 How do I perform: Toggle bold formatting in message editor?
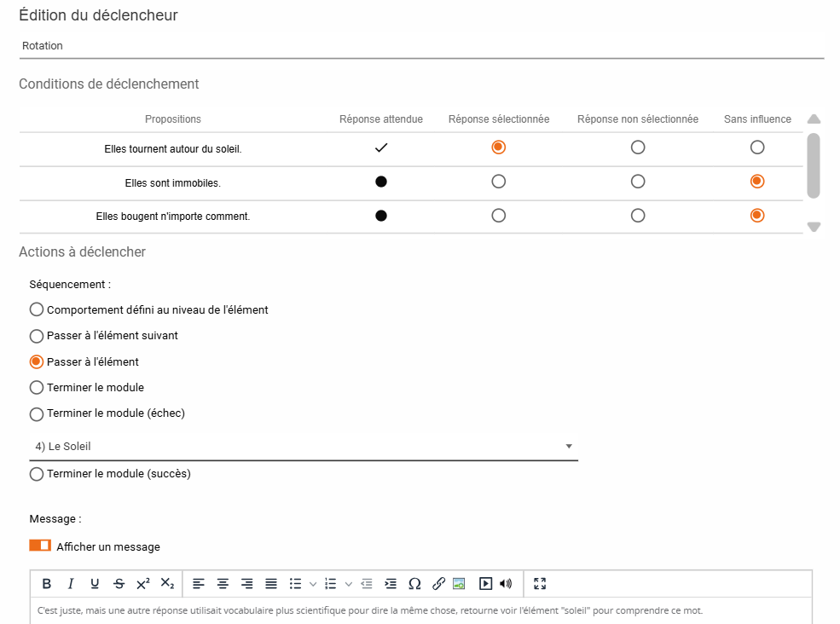pos(47,584)
